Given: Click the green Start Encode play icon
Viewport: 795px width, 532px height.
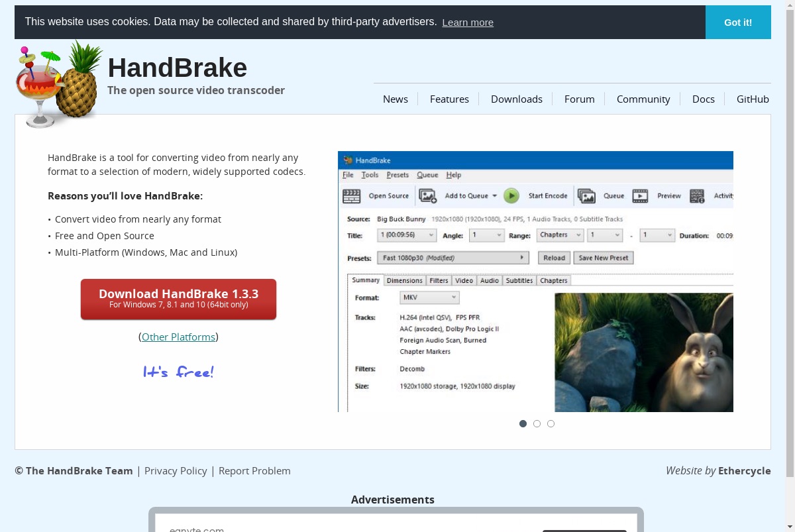Looking at the screenshot, I should click(511, 196).
